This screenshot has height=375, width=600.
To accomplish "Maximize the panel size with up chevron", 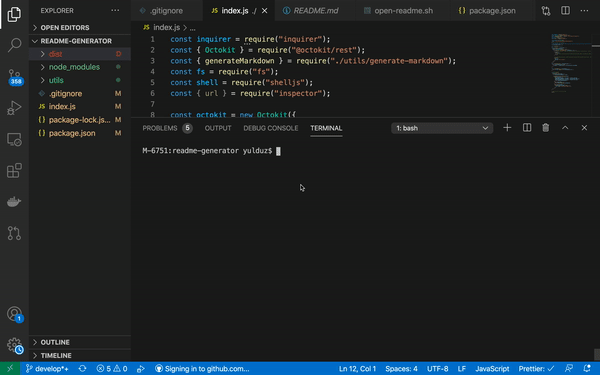I will click(565, 128).
